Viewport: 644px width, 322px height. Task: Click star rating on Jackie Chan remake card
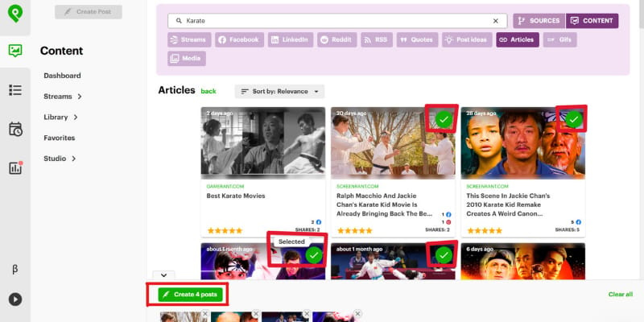click(485, 231)
